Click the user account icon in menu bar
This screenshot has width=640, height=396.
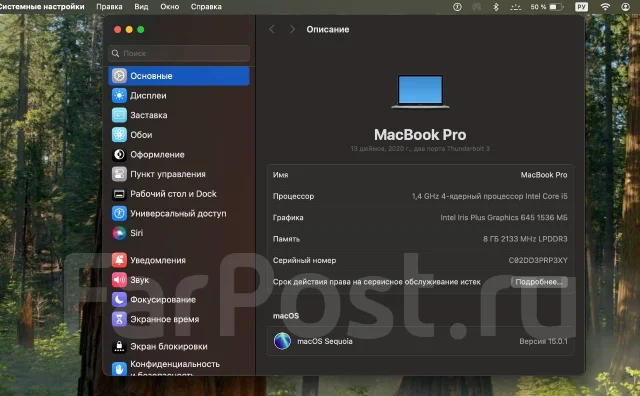click(x=625, y=7)
